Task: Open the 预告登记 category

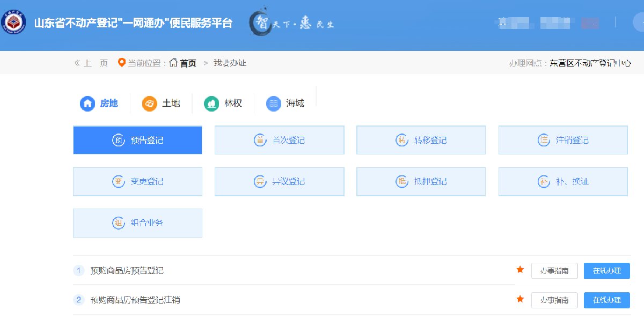Action: pyautogui.click(x=137, y=140)
